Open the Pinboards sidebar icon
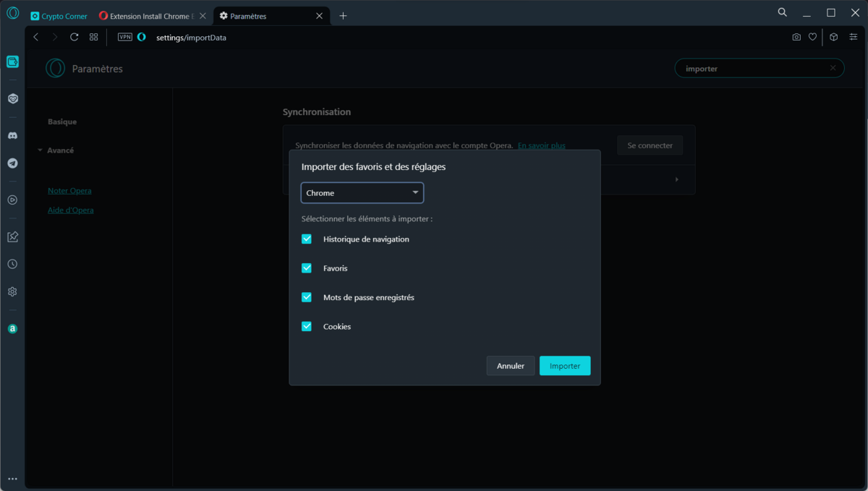 click(12, 236)
